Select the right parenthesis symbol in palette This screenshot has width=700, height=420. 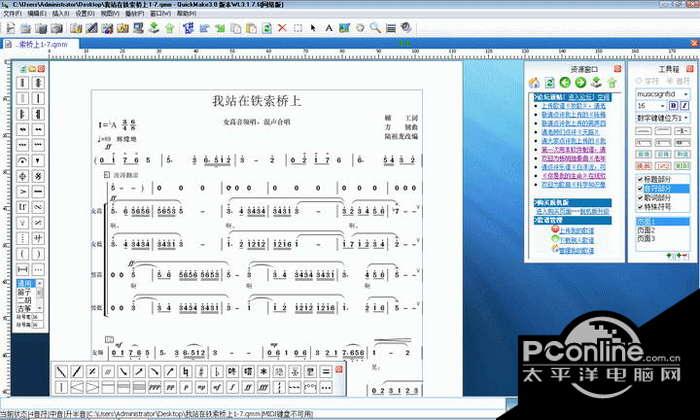coord(38,254)
